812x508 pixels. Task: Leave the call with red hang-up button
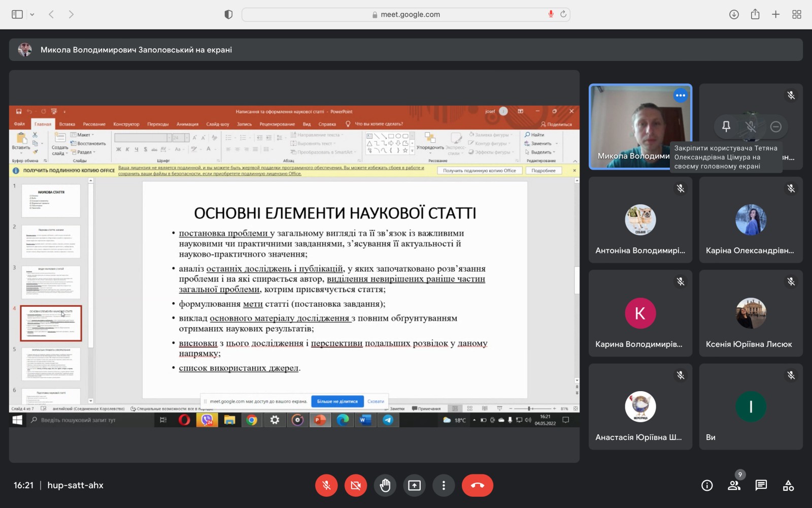click(478, 486)
